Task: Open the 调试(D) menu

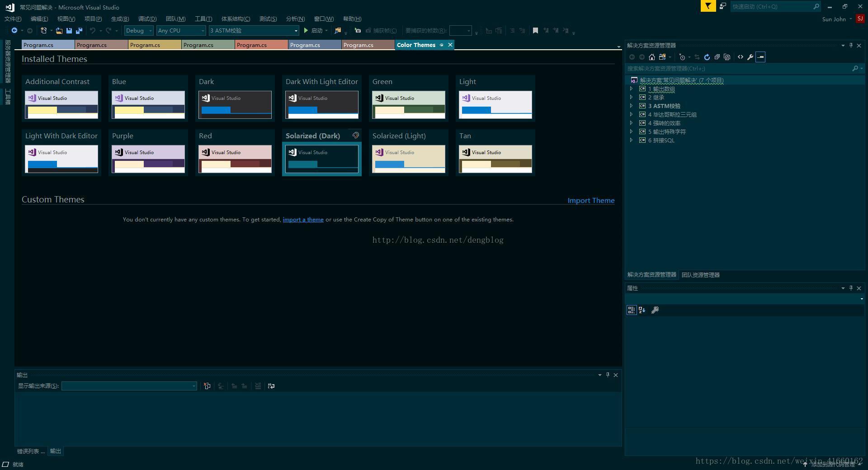Action: pyautogui.click(x=147, y=19)
